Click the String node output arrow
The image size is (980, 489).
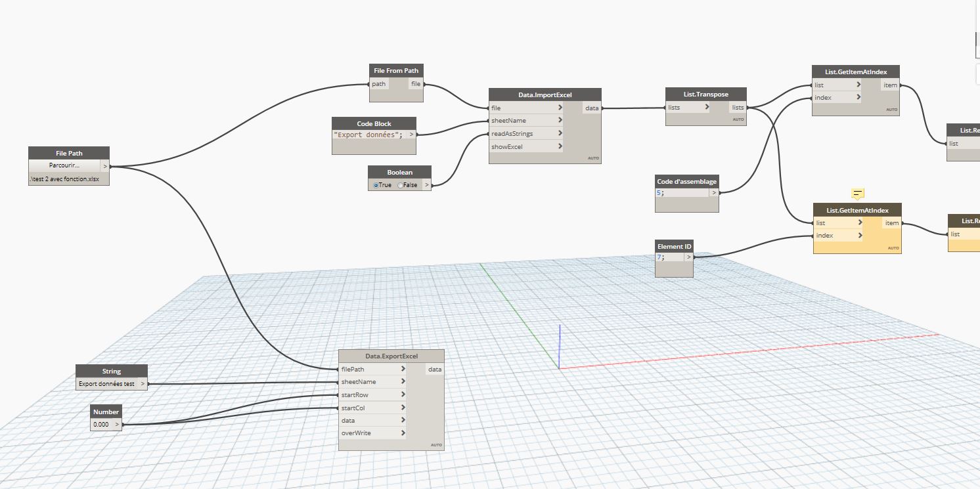pyautogui.click(x=142, y=383)
